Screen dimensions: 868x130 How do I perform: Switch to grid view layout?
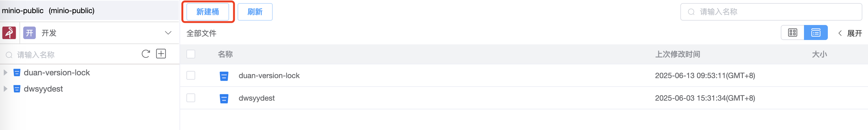(792, 32)
